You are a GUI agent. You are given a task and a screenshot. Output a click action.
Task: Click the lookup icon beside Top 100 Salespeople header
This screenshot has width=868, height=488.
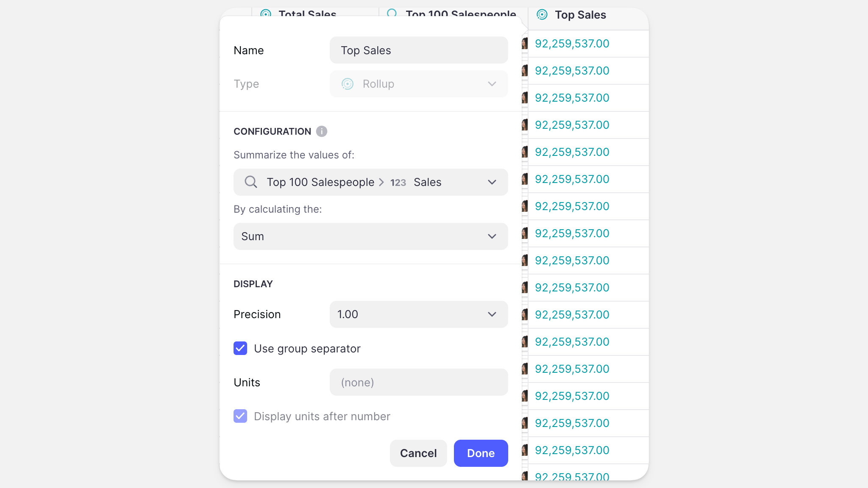click(392, 13)
